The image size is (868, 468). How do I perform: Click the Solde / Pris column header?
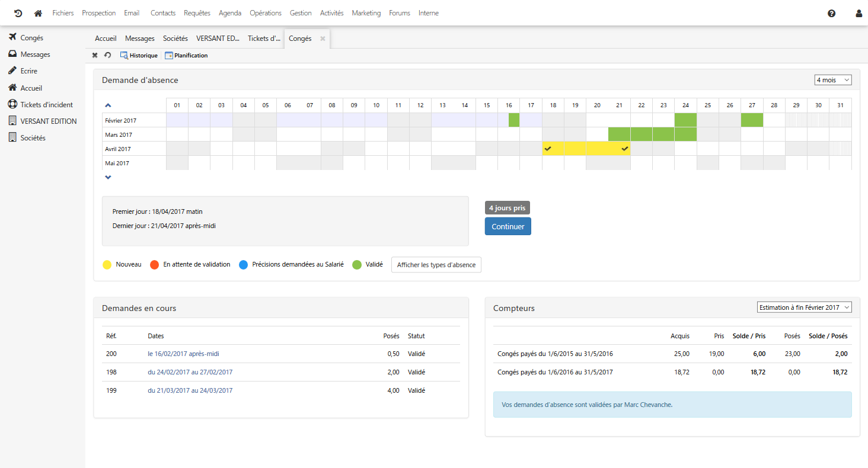click(749, 336)
